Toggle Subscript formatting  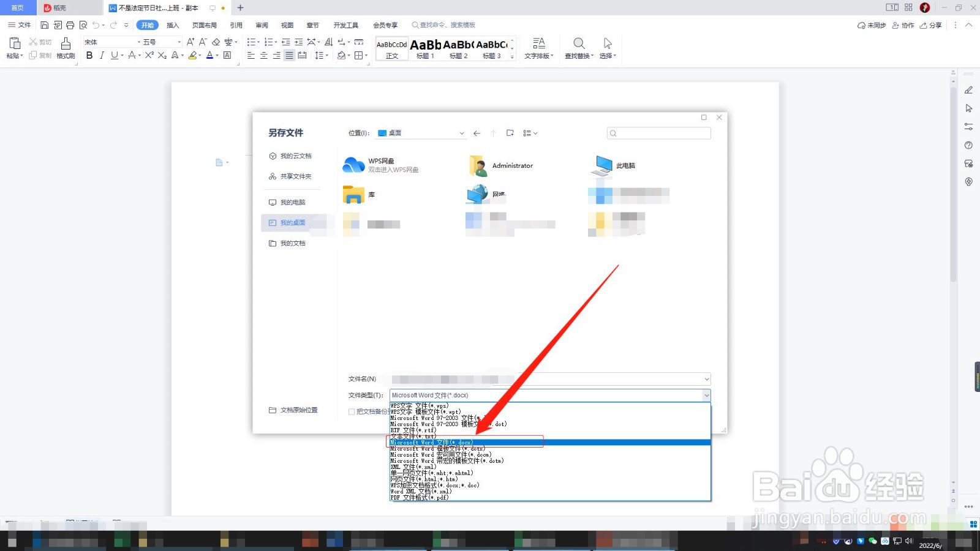pos(162,55)
